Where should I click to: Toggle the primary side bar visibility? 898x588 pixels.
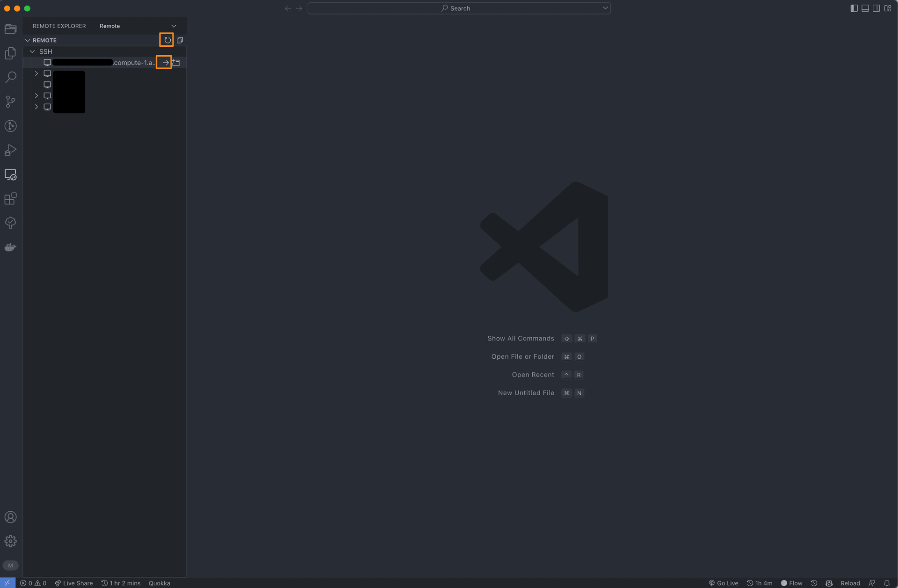[x=854, y=8]
